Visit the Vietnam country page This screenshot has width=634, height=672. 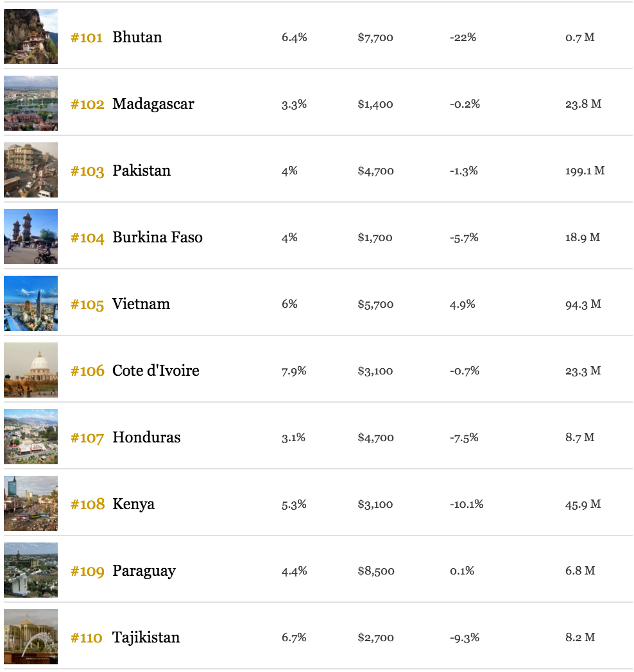click(x=141, y=304)
